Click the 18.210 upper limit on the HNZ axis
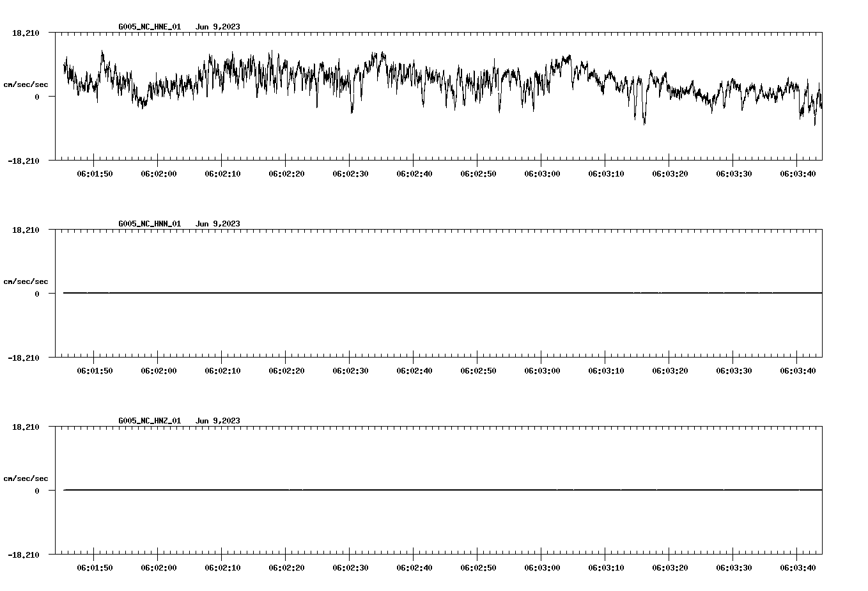 pos(26,427)
